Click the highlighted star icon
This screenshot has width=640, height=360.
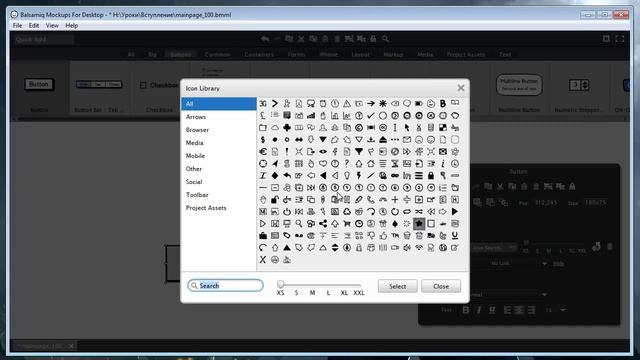tap(419, 224)
